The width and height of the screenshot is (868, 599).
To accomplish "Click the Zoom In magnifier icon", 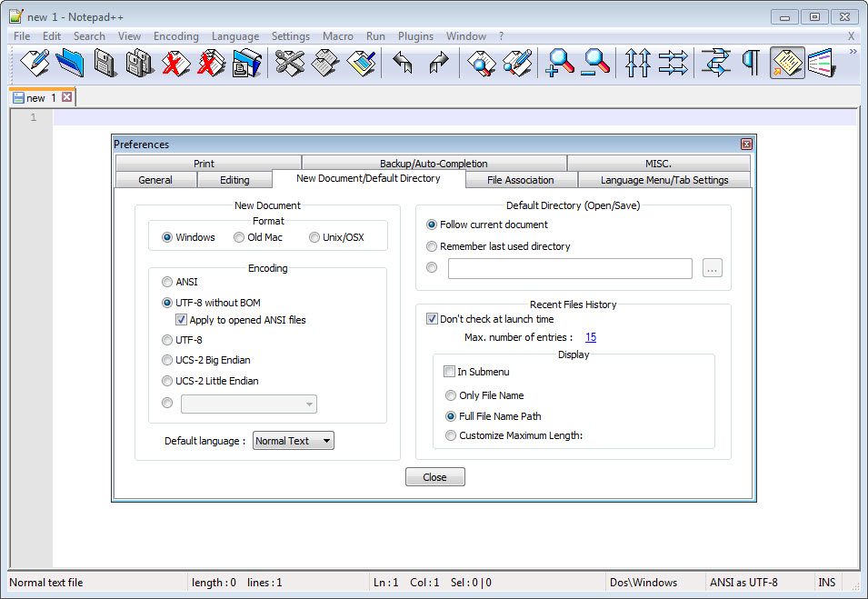I will pyautogui.click(x=560, y=64).
